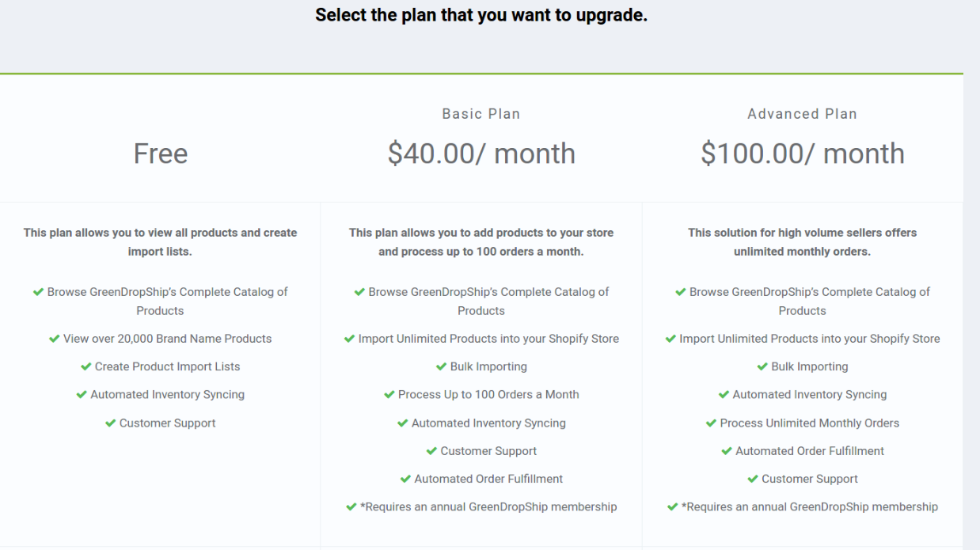Click the checkmark next to 'Process Unlimited Monthly Orders'

[711, 423]
